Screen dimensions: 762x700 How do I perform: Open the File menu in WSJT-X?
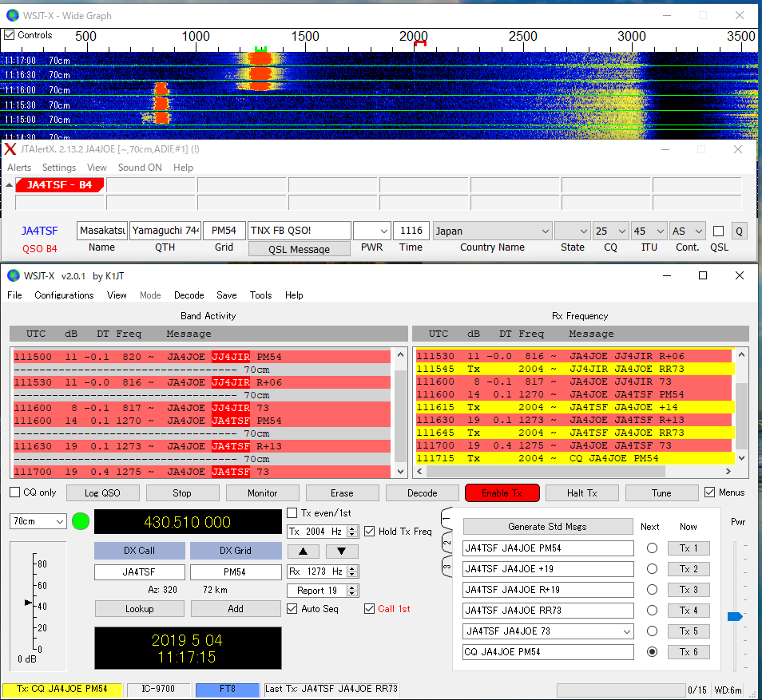click(14, 295)
